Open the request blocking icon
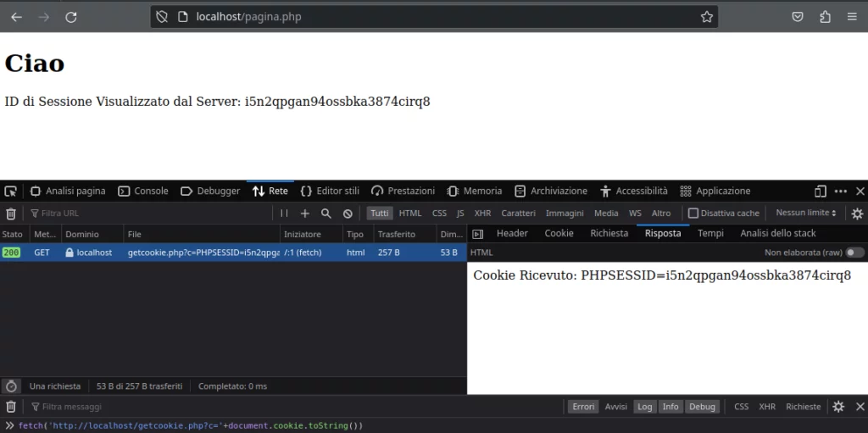The height and width of the screenshot is (433, 868). pos(348,214)
